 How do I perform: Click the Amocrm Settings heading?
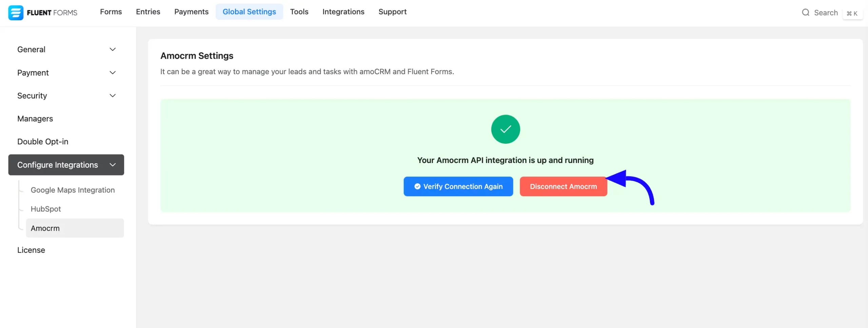coord(197,56)
